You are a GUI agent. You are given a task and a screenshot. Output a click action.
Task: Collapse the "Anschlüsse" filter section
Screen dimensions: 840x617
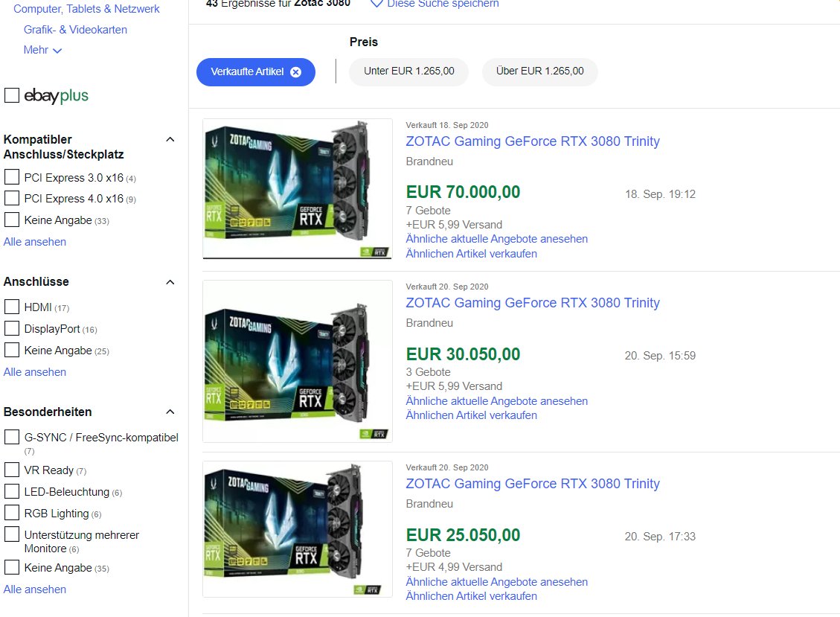pos(170,281)
